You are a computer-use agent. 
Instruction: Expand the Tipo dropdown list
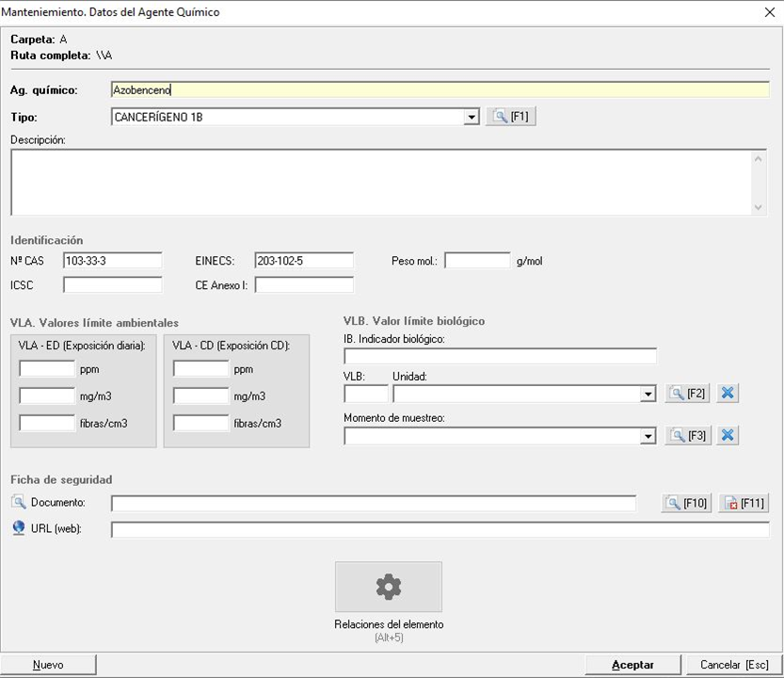[472, 118]
